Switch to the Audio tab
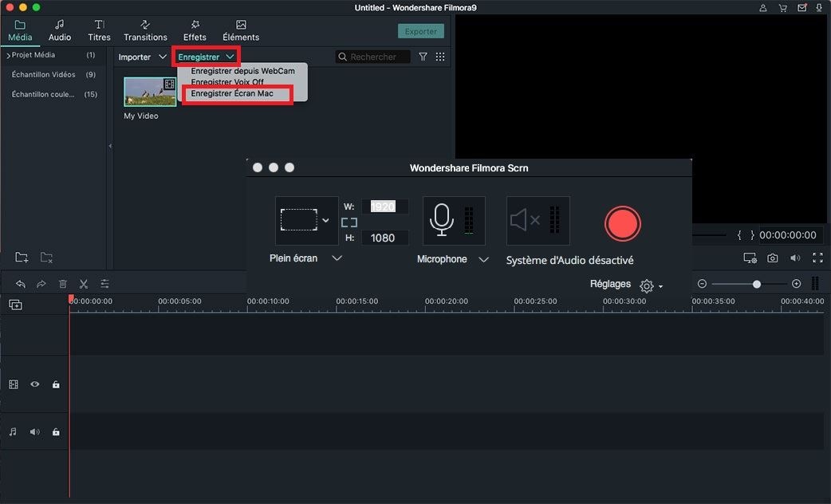 pyautogui.click(x=60, y=31)
